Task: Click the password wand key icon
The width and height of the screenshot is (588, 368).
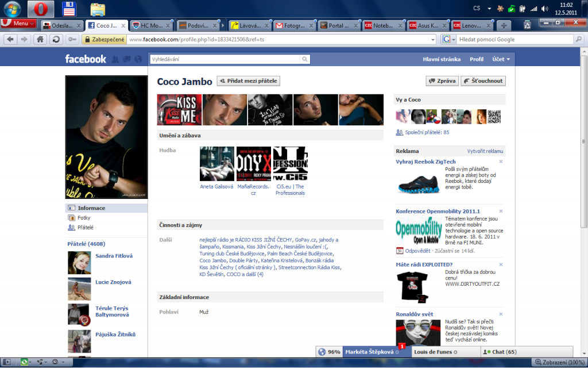Action: click(72, 39)
